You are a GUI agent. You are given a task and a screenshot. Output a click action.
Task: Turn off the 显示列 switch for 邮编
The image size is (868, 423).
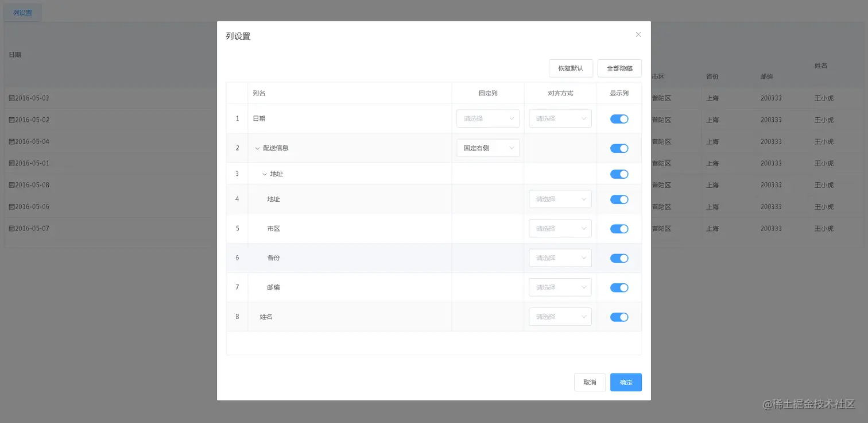(x=619, y=287)
